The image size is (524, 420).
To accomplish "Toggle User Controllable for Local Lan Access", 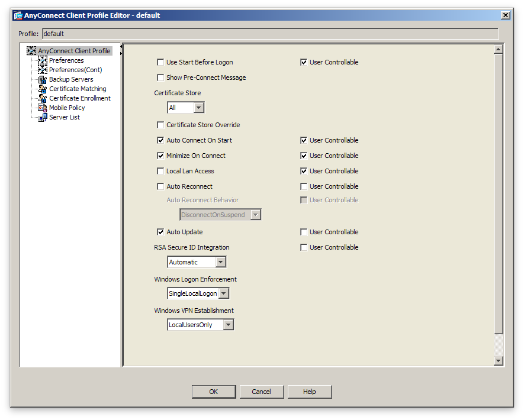I will [x=303, y=171].
